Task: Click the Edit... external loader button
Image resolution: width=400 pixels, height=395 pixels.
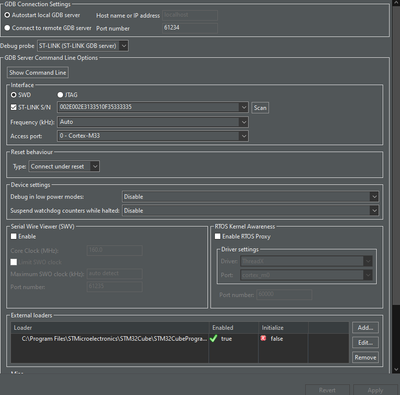Action: (x=365, y=343)
